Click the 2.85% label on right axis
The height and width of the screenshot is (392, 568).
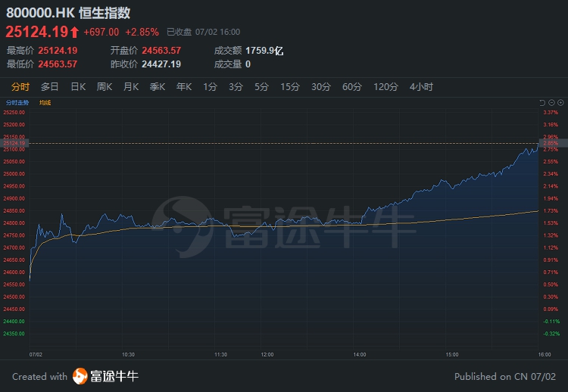(x=551, y=143)
